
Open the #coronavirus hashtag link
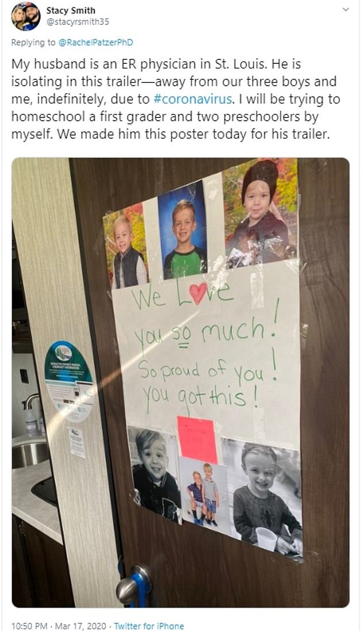193,99
